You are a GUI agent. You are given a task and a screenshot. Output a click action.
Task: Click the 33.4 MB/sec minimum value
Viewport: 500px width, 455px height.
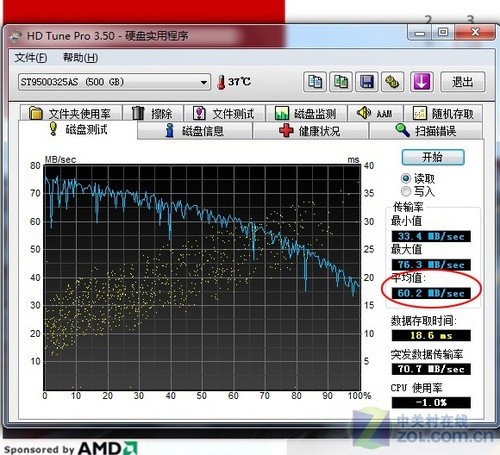(431, 236)
